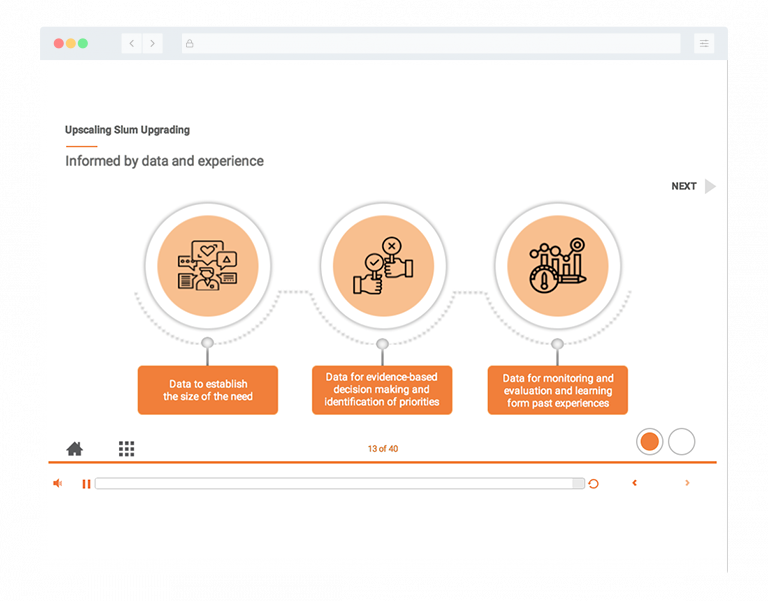Advance using the orange right arrow
This screenshot has width=768, height=601.
point(687,483)
